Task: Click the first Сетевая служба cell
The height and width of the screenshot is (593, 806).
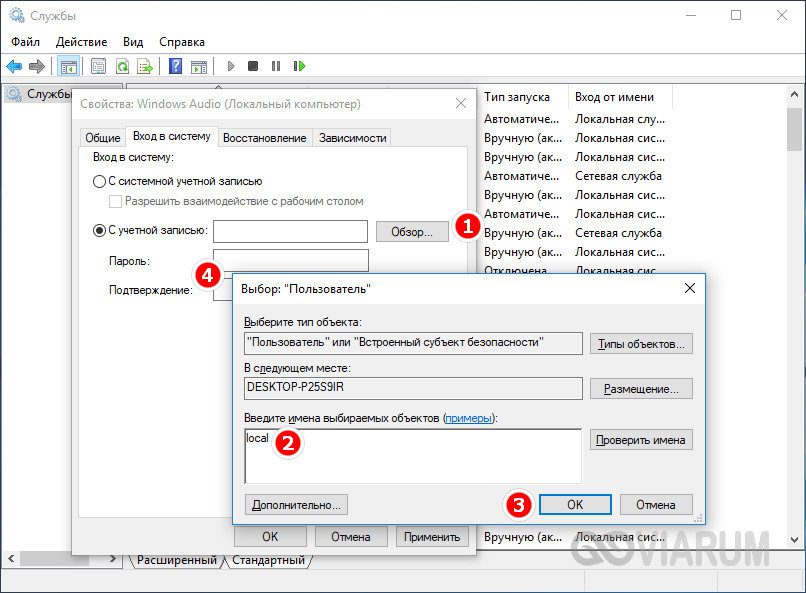Action: coord(618,176)
